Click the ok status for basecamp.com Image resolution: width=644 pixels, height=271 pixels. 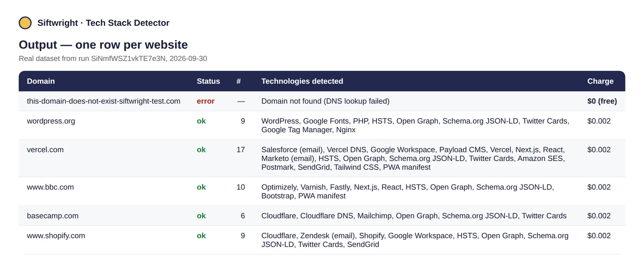[x=201, y=216]
